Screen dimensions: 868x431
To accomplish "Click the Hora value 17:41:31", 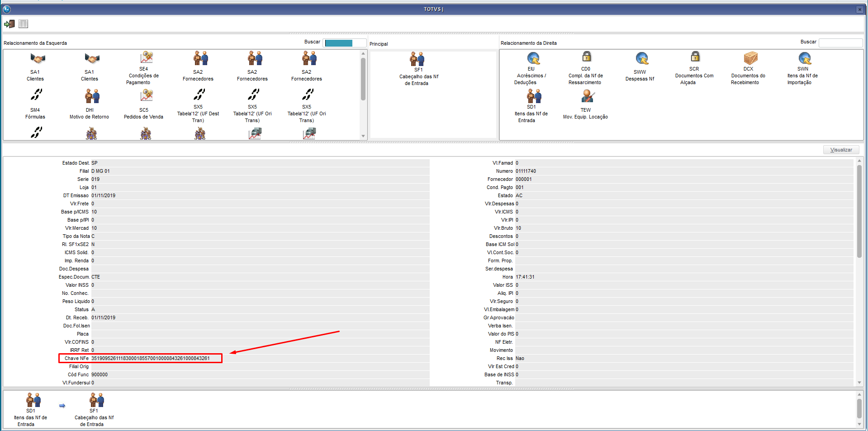I will [525, 277].
